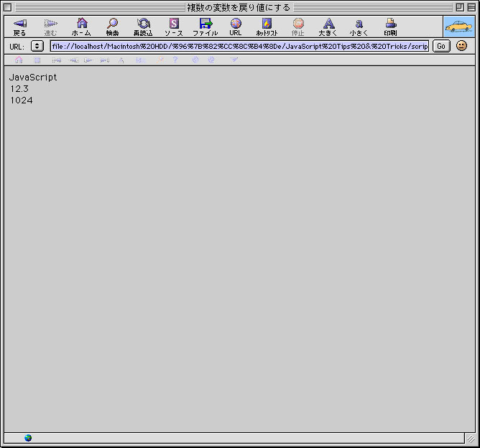
Task: Click the globe icon in status bar
Action: [28, 438]
